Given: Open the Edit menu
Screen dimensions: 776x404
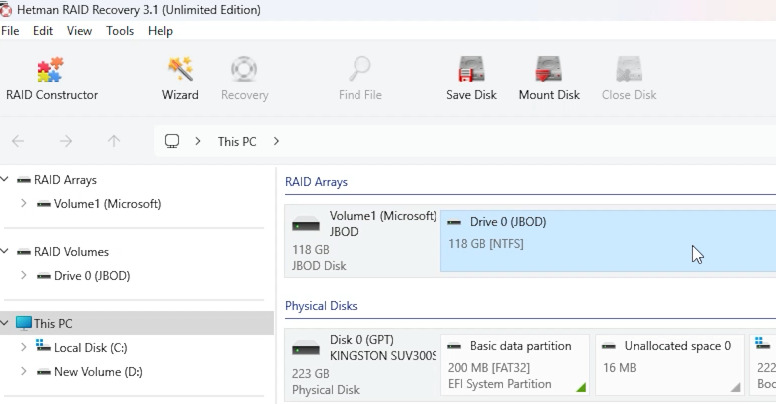Looking at the screenshot, I should (x=43, y=31).
